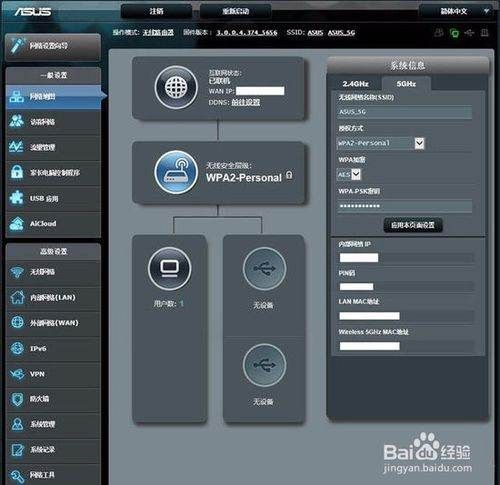Click firmware version 3.0.0.4.374_5656 link
Image resolution: width=500 pixels, height=485 pixels.
247,33
